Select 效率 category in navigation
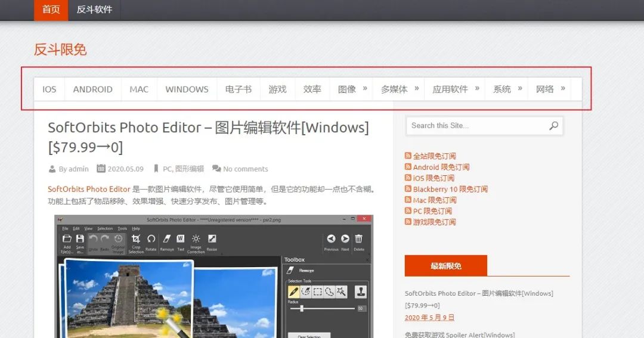The height and width of the screenshot is (338, 644). (312, 89)
